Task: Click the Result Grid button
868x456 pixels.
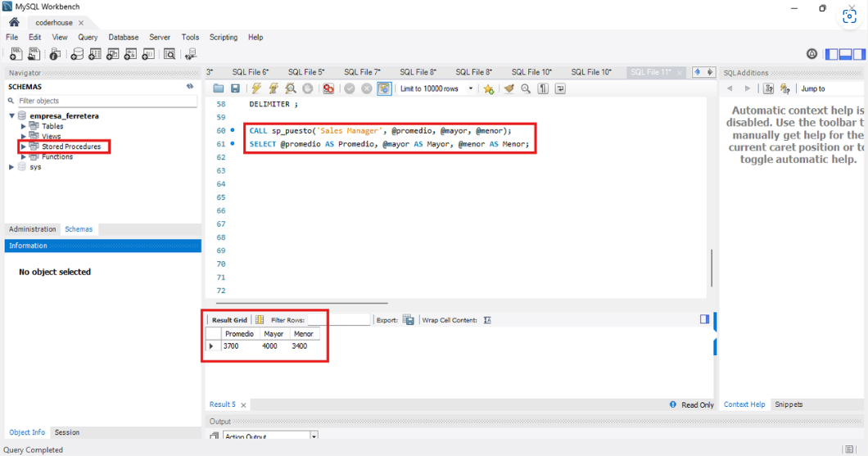Action: pyautogui.click(x=229, y=320)
